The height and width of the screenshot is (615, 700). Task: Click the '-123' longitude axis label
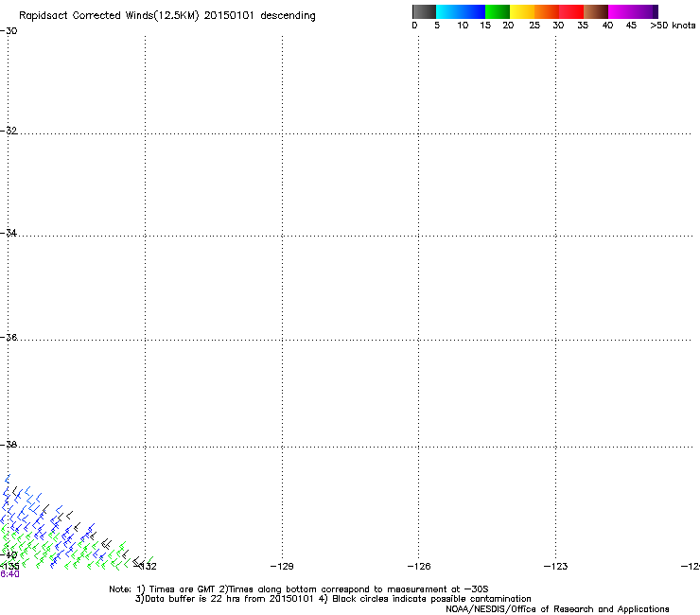coord(555,567)
